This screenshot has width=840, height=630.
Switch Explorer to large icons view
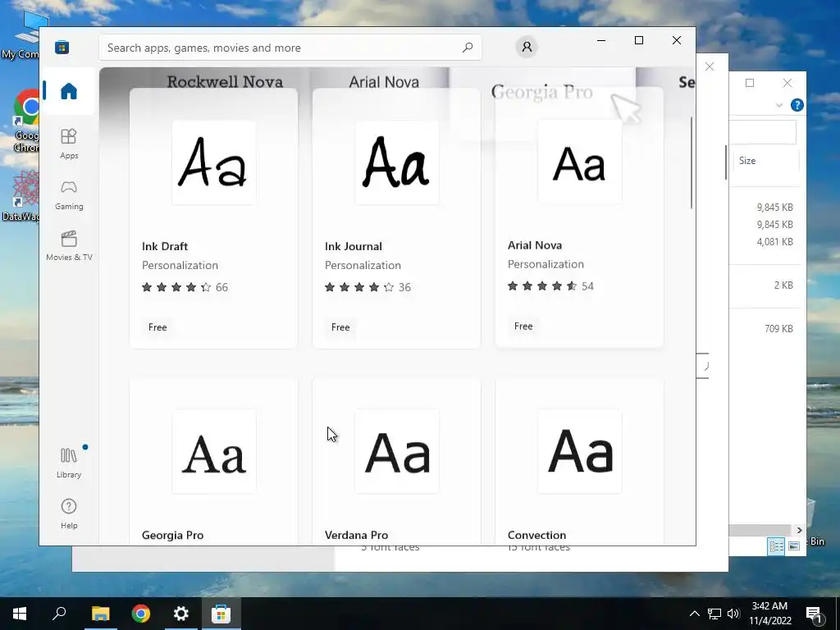tap(794, 546)
